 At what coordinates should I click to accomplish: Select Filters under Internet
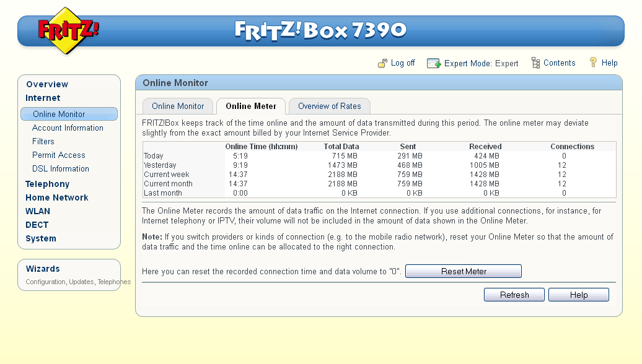pos(43,141)
